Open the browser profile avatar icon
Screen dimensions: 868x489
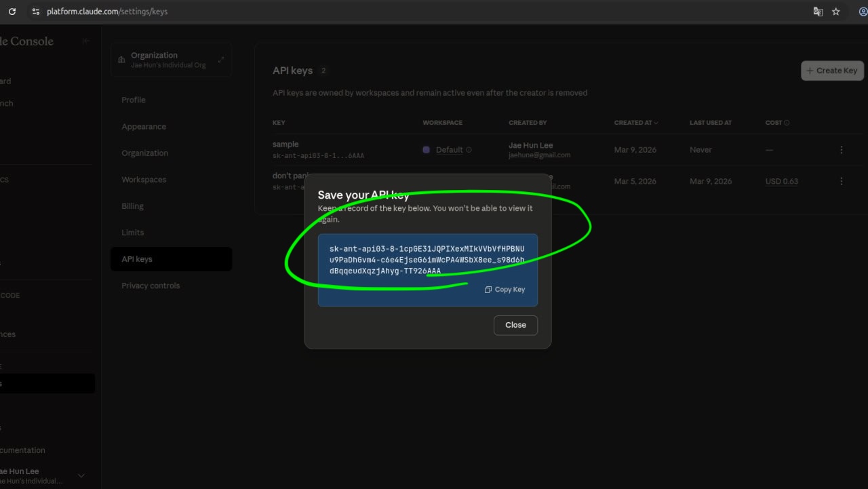tap(863, 12)
